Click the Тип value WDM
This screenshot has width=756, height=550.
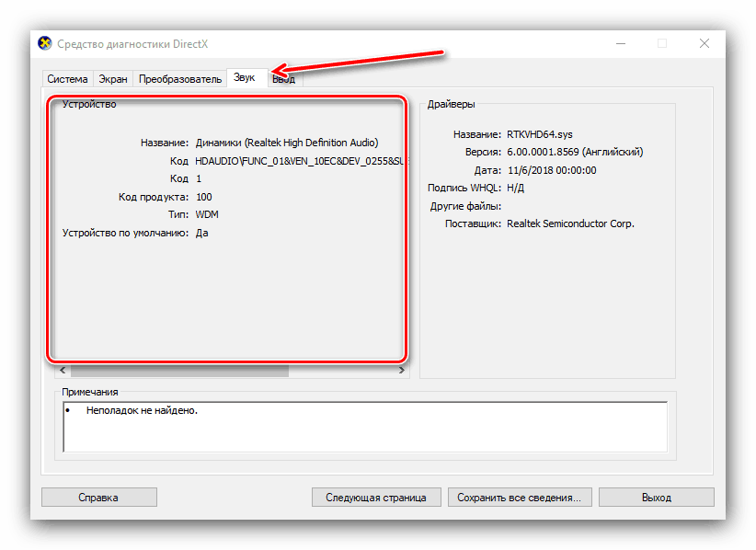207,215
